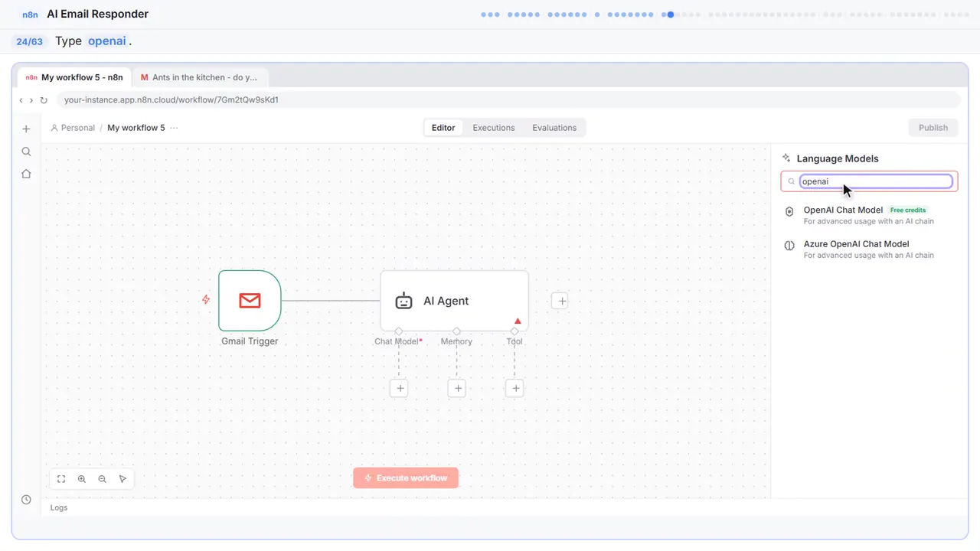Image resolution: width=980 pixels, height=551 pixels.
Task: Zoom out on the workflow canvas
Action: click(x=103, y=479)
